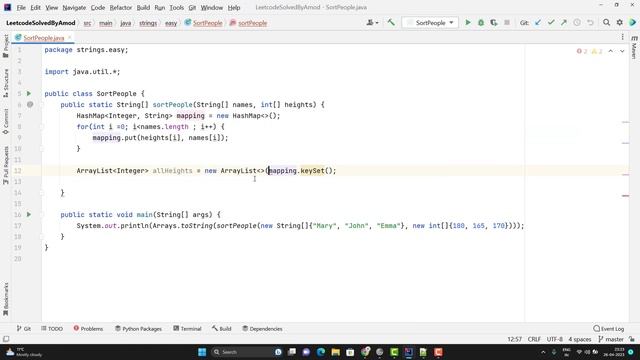This screenshot has height=360, width=640.
Task: Open the master Git branch widget
Action: tap(611, 339)
